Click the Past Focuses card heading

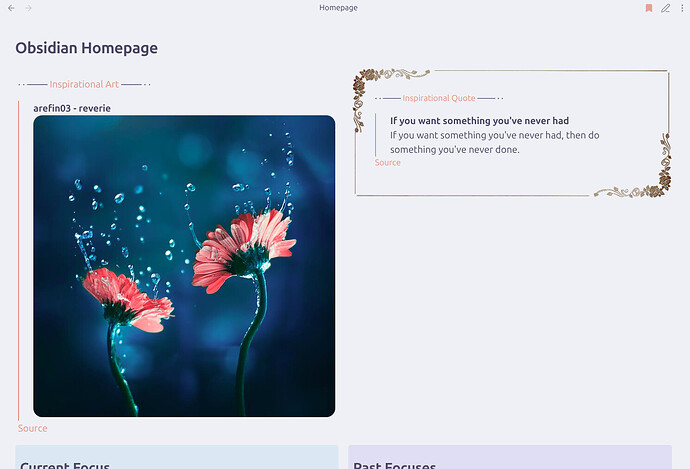[394, 465]
